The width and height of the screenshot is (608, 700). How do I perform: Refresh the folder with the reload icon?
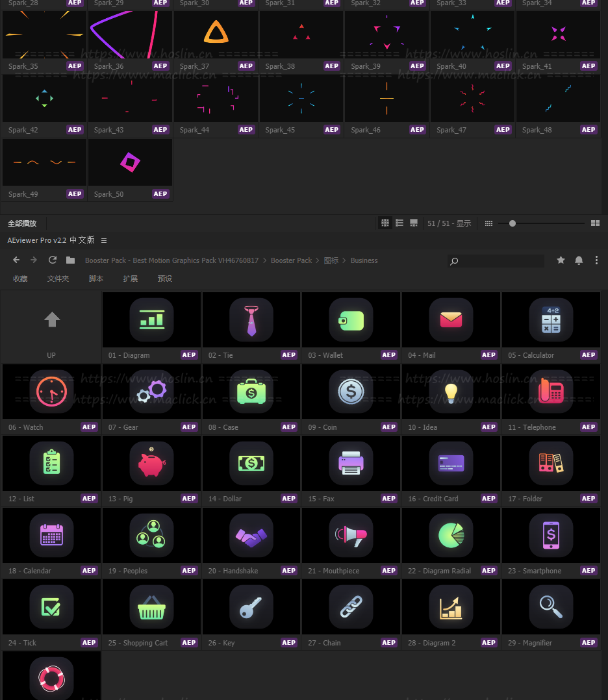pos(52,260)
